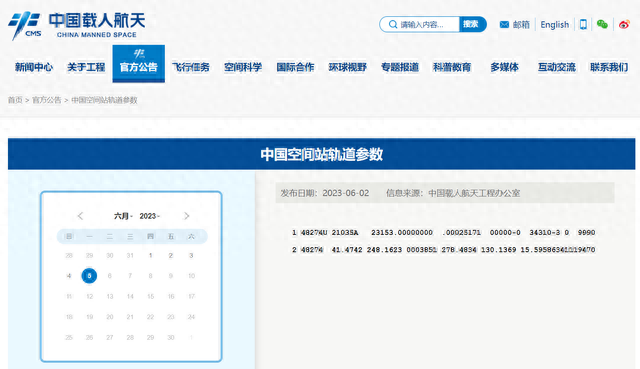Open the 多媒体 menu
This screenshot has width=640, height=369.
tap(504, 67)
